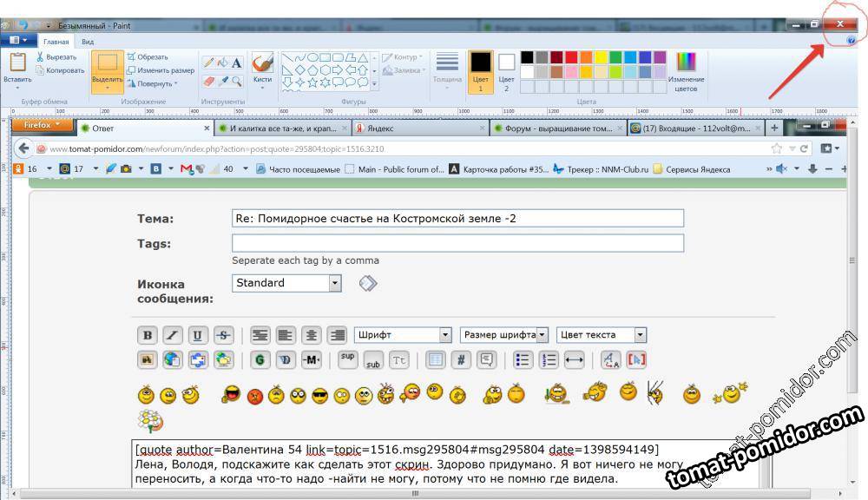Switch to the Яндекс browser tab
This screenshot has height=500, width=868.
pos(418,128)
